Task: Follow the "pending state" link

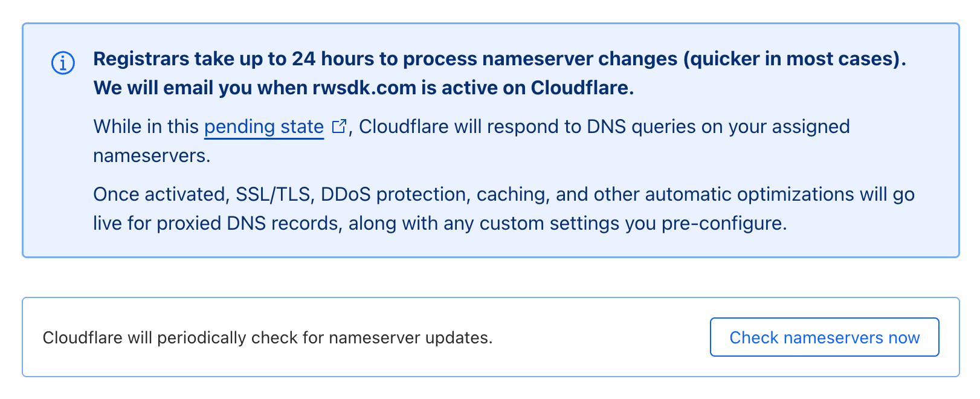Action: (x=264, y=127)
